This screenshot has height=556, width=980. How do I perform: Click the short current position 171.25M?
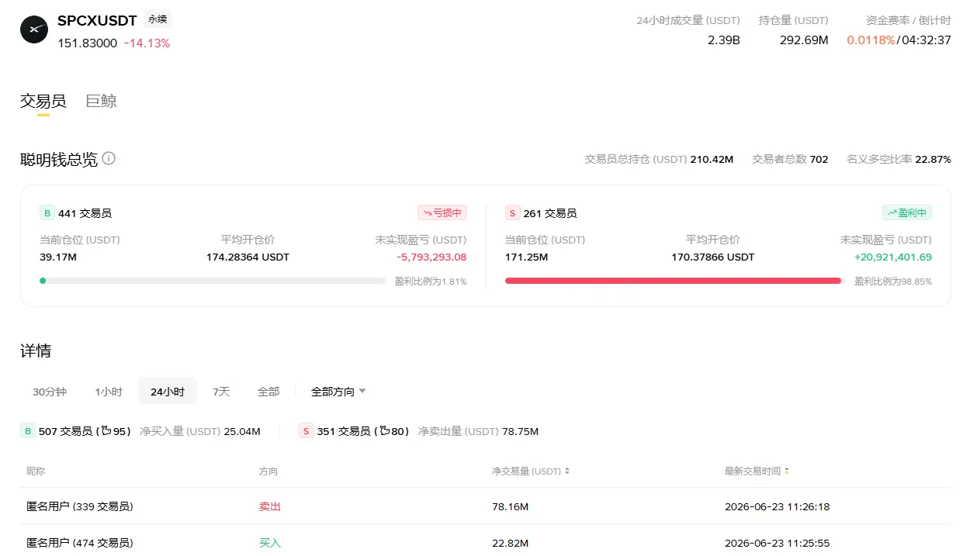526,257
